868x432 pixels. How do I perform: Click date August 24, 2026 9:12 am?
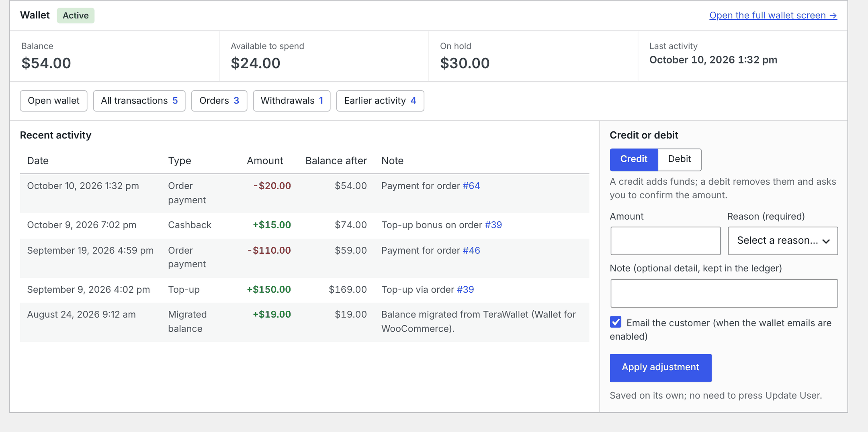[x=81, y=314]
